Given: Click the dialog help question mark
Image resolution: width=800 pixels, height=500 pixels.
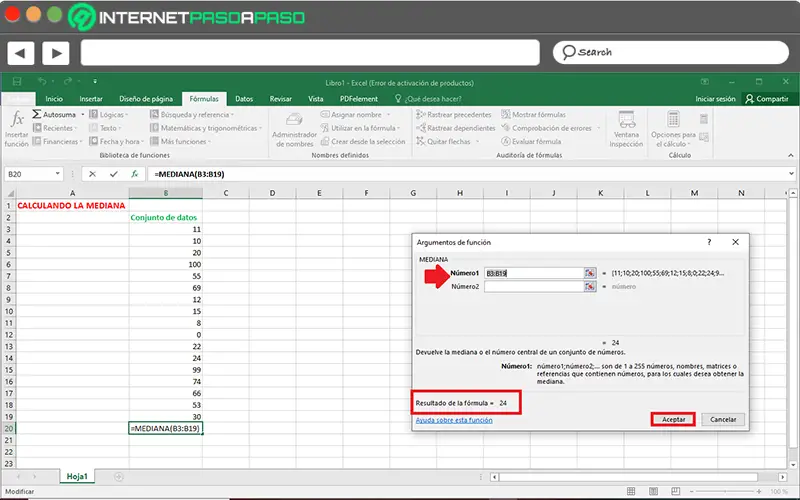Looking at the screenshot, I should [709, 242].
